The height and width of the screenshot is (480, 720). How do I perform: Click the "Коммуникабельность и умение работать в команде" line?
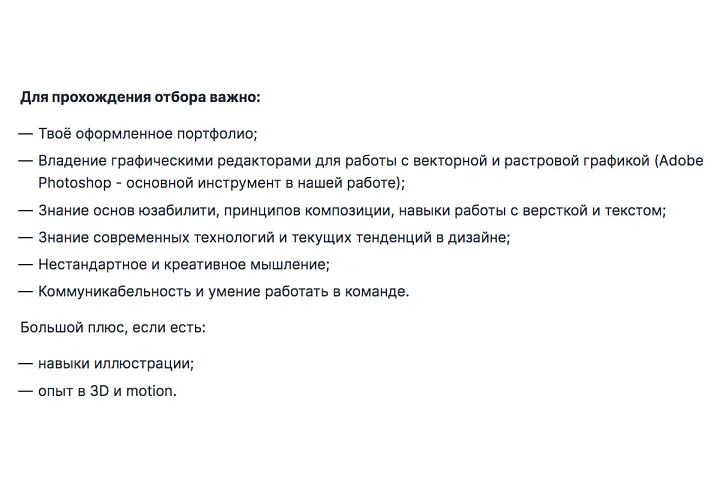[223, 292]
